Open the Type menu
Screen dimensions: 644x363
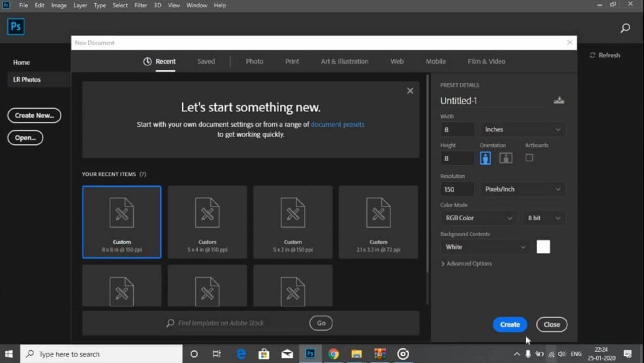(100, 5)
